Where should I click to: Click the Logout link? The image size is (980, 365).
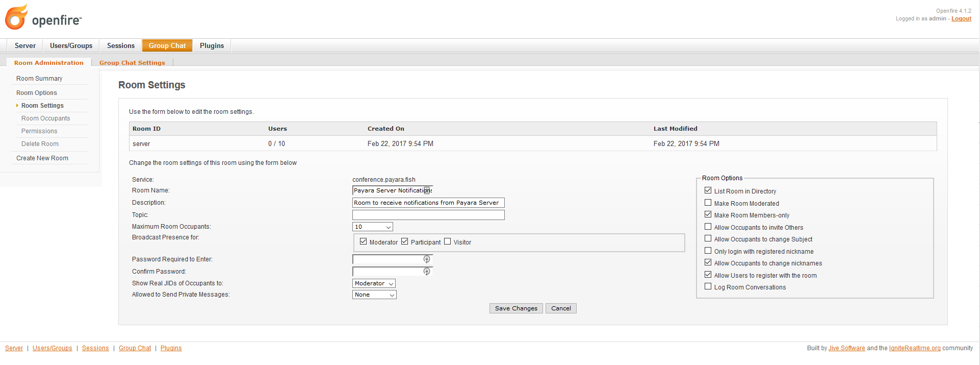pos(961,18)
